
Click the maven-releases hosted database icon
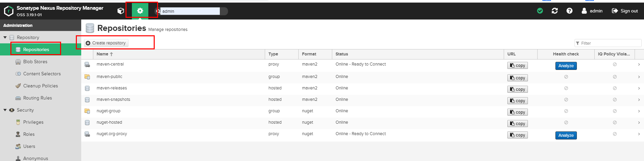[87, 88]
